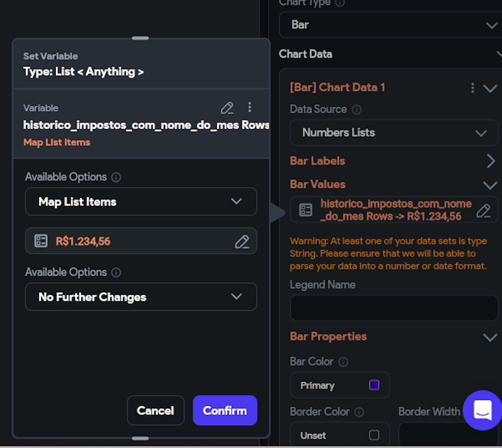Open the Bar chart type dropdown
Image resolution: width=502 pixels, height=448 pixels.
coord(391,25)
